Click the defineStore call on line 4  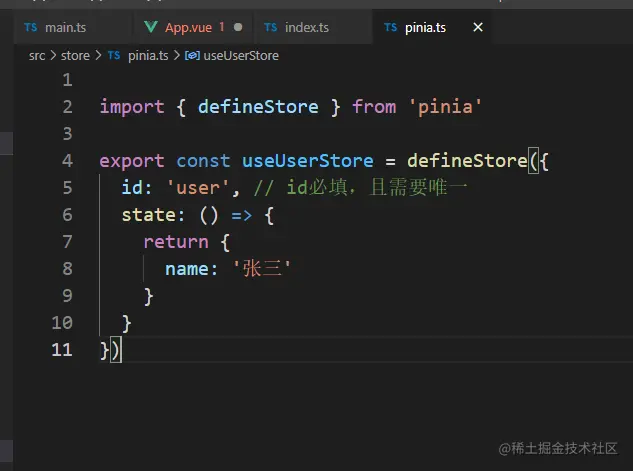[x=467, y=161]
